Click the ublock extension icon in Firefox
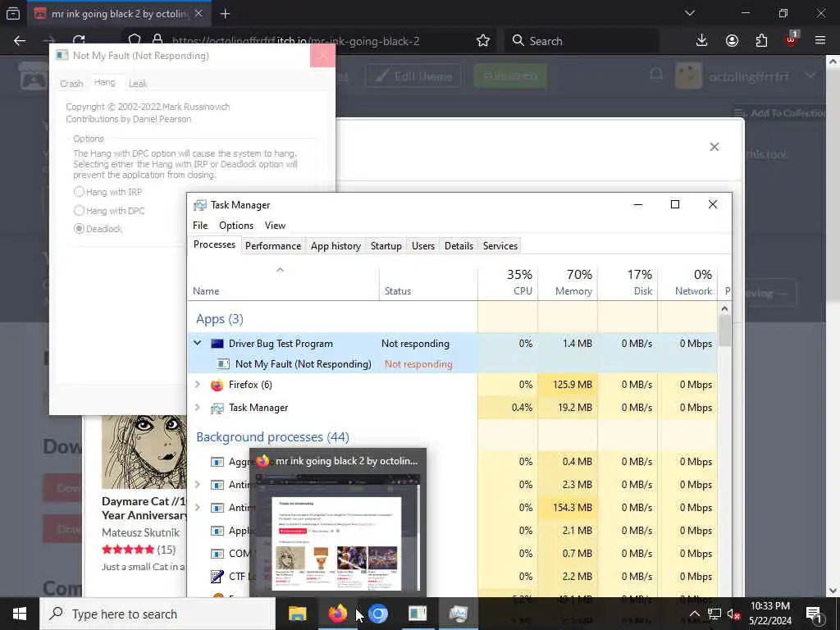Image resolution: width=840 pixels, height=630 pixels. coord(792,40)
